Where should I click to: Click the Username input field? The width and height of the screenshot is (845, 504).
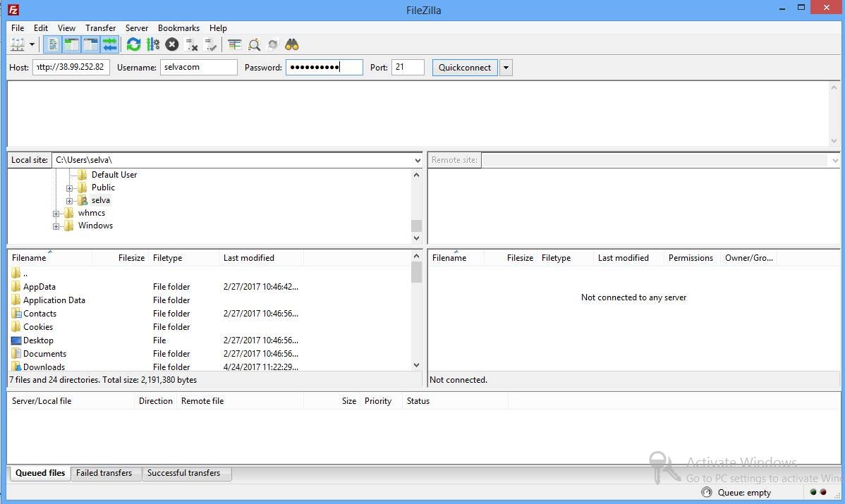pos(199,67)
